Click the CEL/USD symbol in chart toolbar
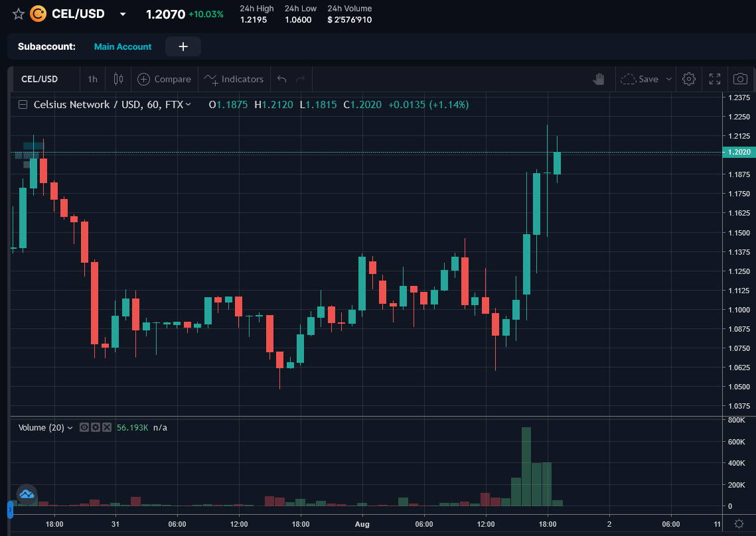Viewport: 756px width, 536px height. [40, 79]
